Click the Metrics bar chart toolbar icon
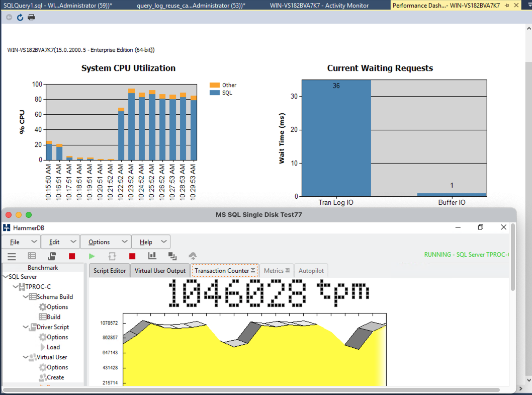Image resolution: width=532 pixels, height=395 pixels. click(x=152, y=256)
